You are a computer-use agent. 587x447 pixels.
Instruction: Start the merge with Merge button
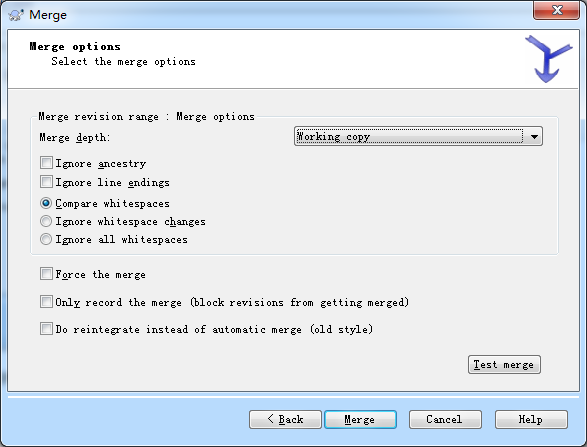coord(360,419)
